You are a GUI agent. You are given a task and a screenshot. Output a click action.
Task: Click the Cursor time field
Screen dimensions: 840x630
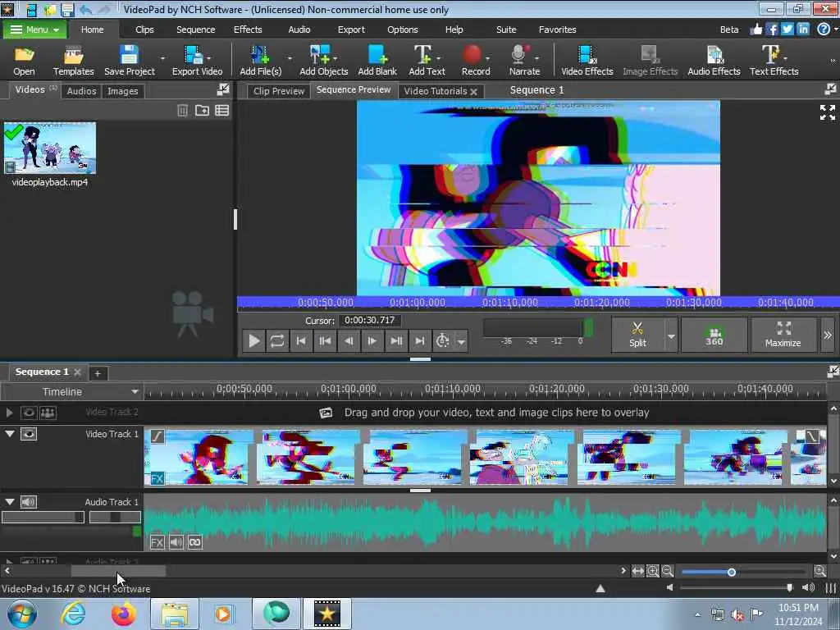click(x=370, y=321)
